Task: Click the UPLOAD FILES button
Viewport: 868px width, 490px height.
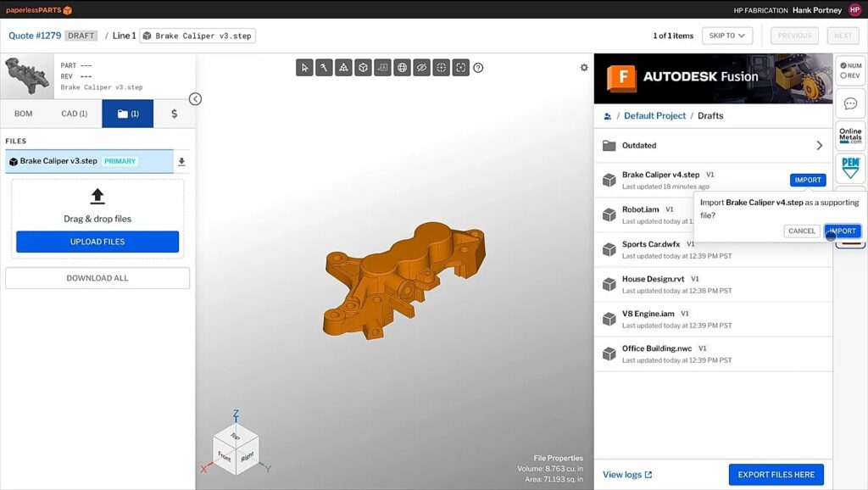Action: point(97,242)
